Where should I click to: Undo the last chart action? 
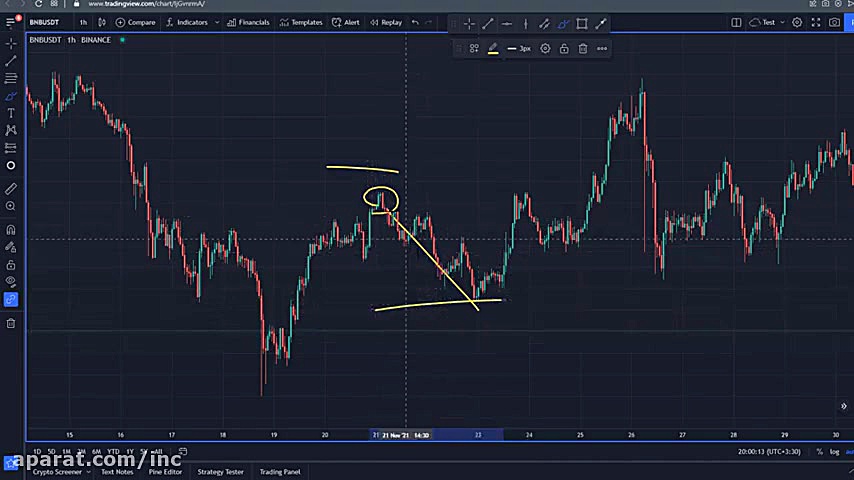click(416, 22)
